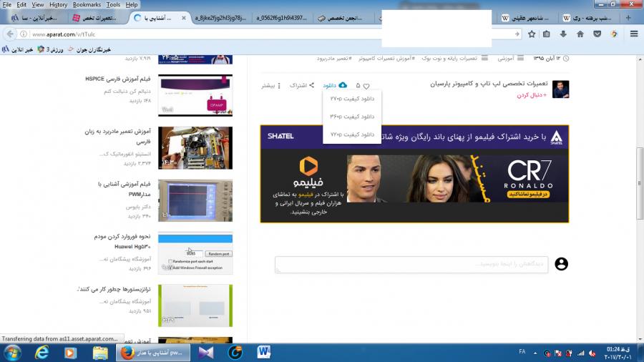Open the Windows Start button

tap(12, 353)
